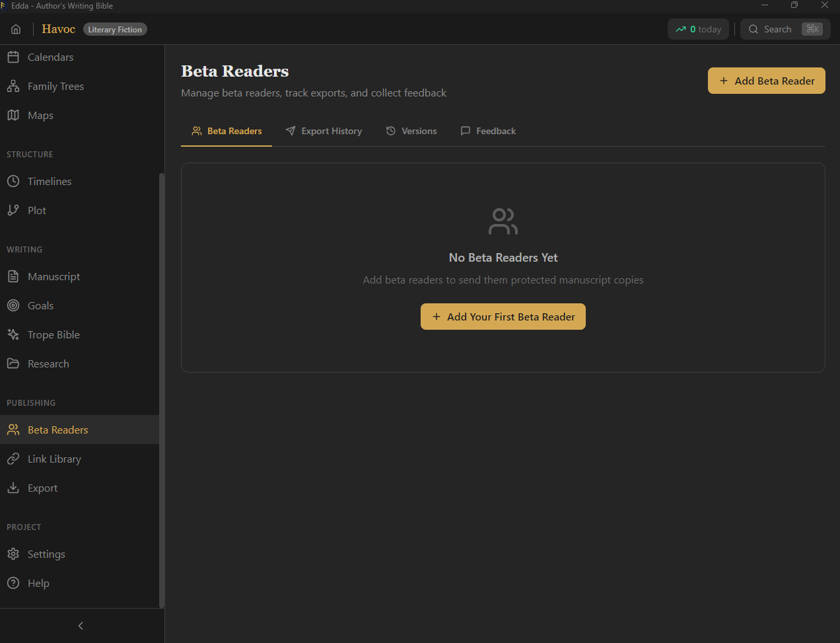The image size is (840, 643).
Task: Open Trope Bible
Action: (x=79, y=335)
